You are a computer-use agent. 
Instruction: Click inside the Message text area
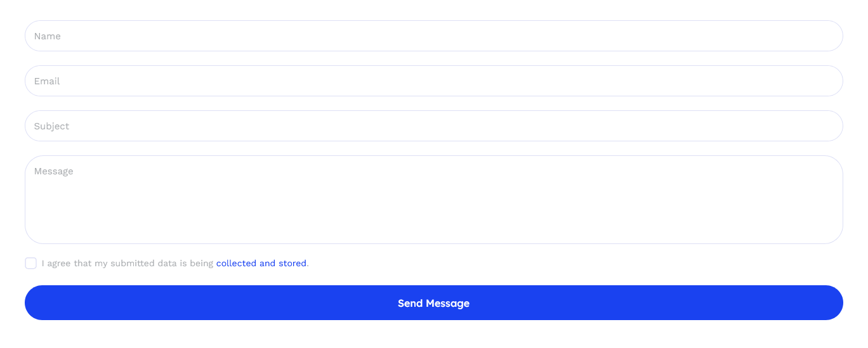pos(433,200)
